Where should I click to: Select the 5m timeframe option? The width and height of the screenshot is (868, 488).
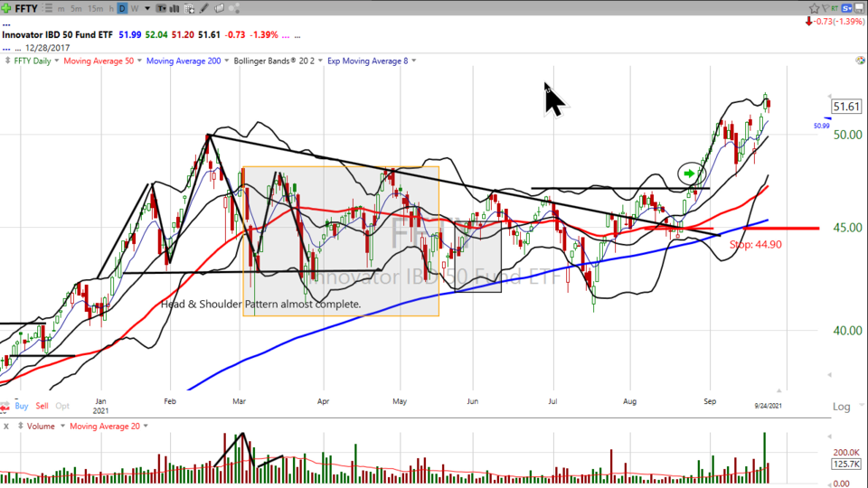tap(76, 8)
